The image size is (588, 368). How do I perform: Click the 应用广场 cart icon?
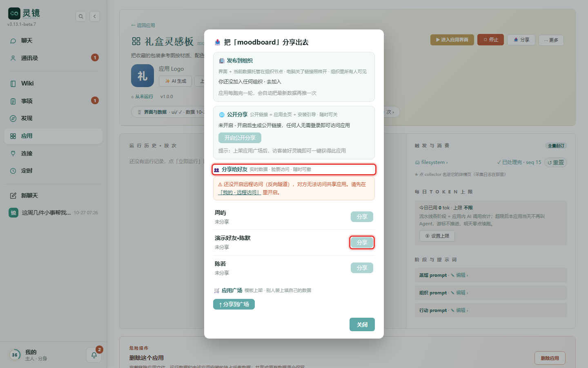tap(217, 291)
